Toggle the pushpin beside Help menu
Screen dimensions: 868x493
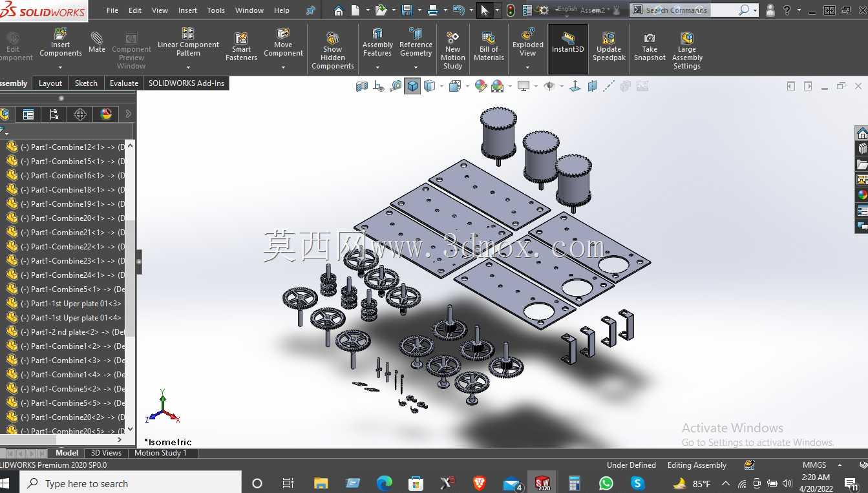pyautogui.click(x=311, y=10)
